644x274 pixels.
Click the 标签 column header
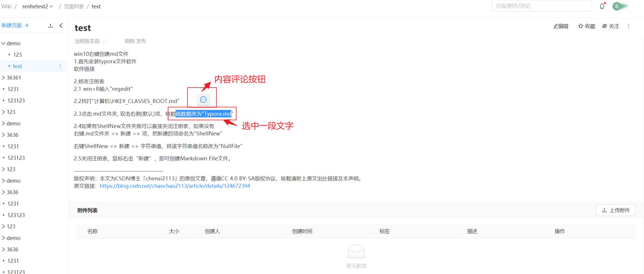[x=384, y=231]
